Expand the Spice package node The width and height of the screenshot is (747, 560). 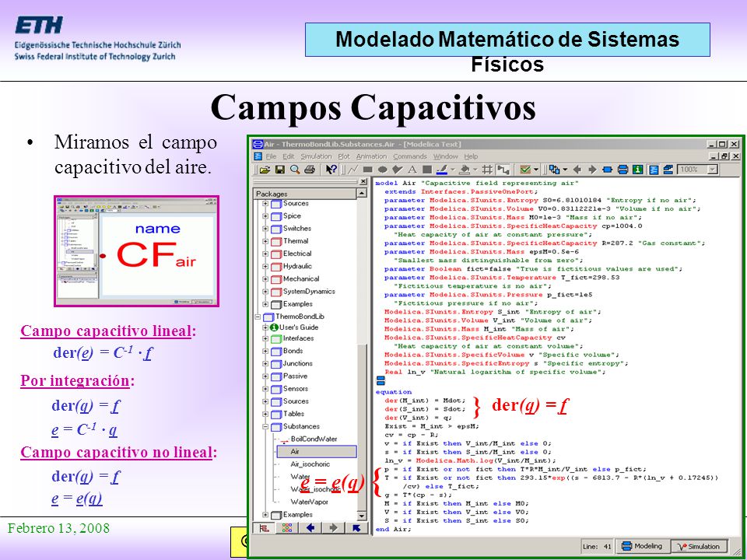pos(265,216)
